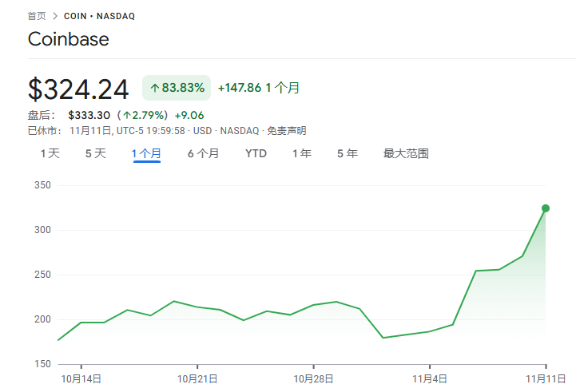Select the 最大范围 time range
This screenshot has width=576, height=392.
pyautogui.click(x=406, y=153)
